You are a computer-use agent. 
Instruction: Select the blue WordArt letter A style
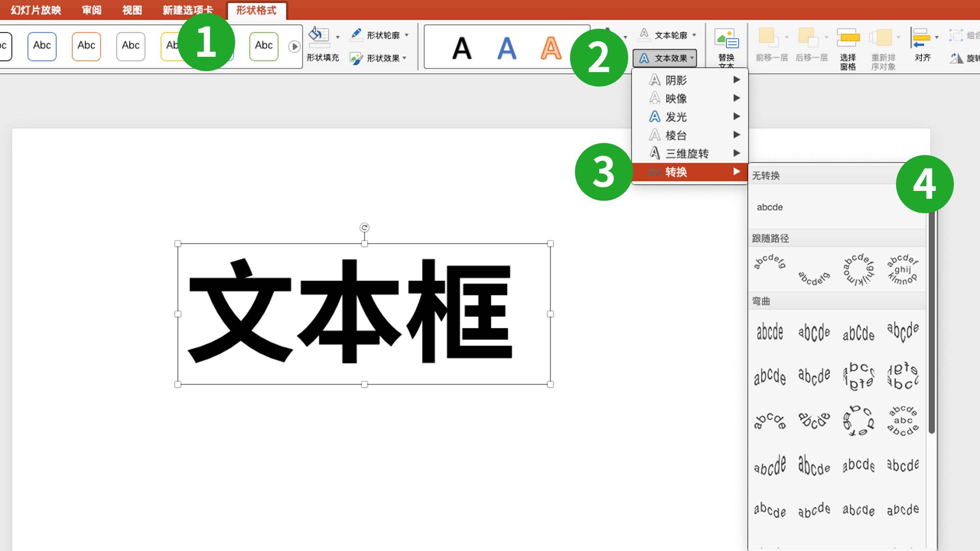point(507,48)
